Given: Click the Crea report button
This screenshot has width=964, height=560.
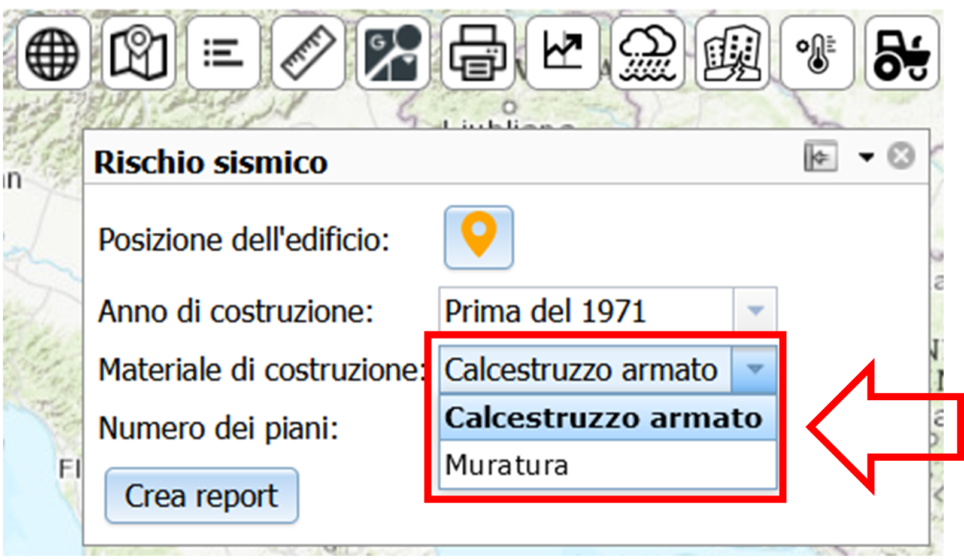Looking at the screenshot, I should tap(202, 495).
